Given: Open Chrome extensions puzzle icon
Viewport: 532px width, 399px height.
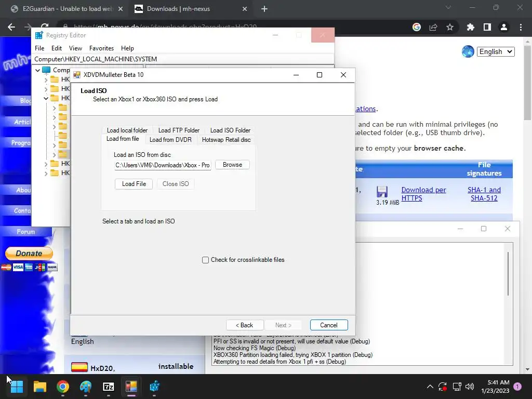Looking at the screenshot, I should point(471,27).
